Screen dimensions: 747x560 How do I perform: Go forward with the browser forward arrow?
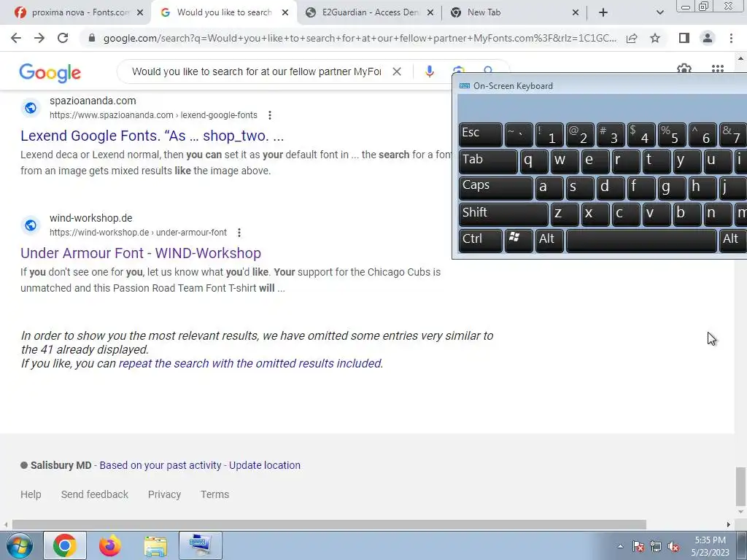coord(39,38)
